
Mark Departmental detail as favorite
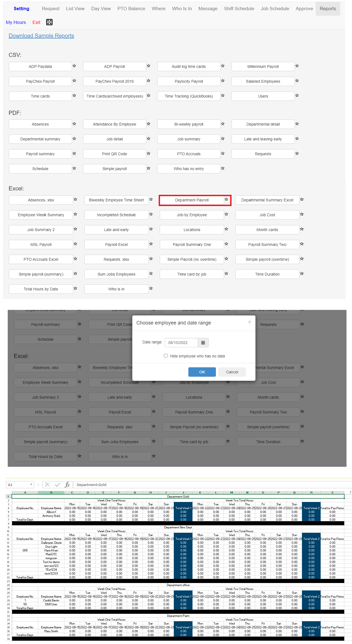click(x=297, y=124)
